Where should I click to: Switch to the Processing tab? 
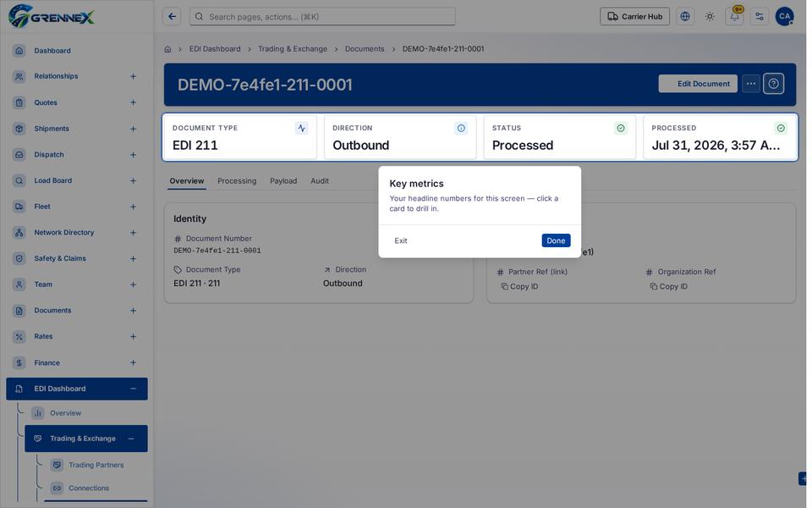(237, 181)
